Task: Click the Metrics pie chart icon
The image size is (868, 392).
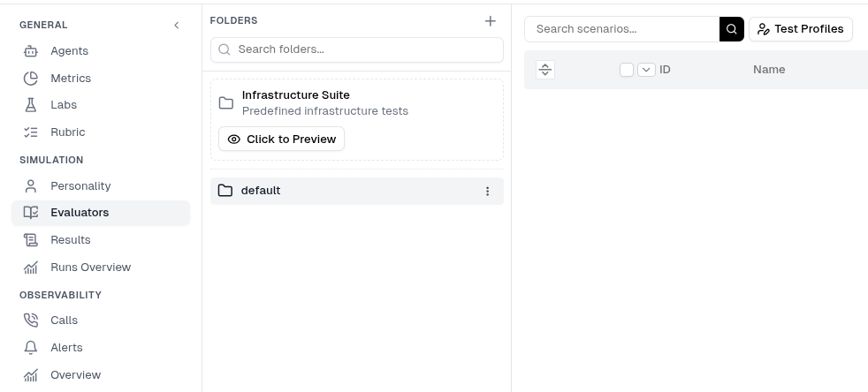Action: click(30, 78)
